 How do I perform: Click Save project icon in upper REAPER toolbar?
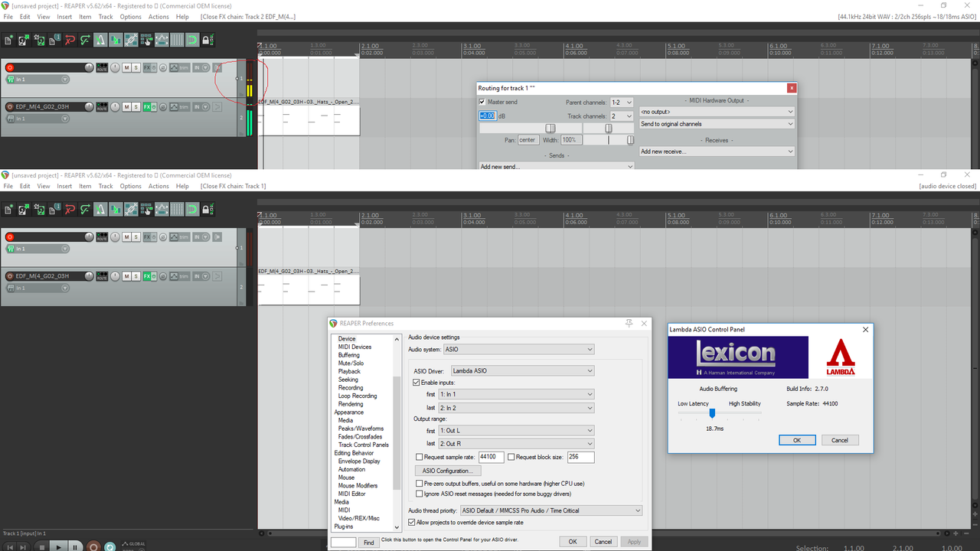click(39, 40)
